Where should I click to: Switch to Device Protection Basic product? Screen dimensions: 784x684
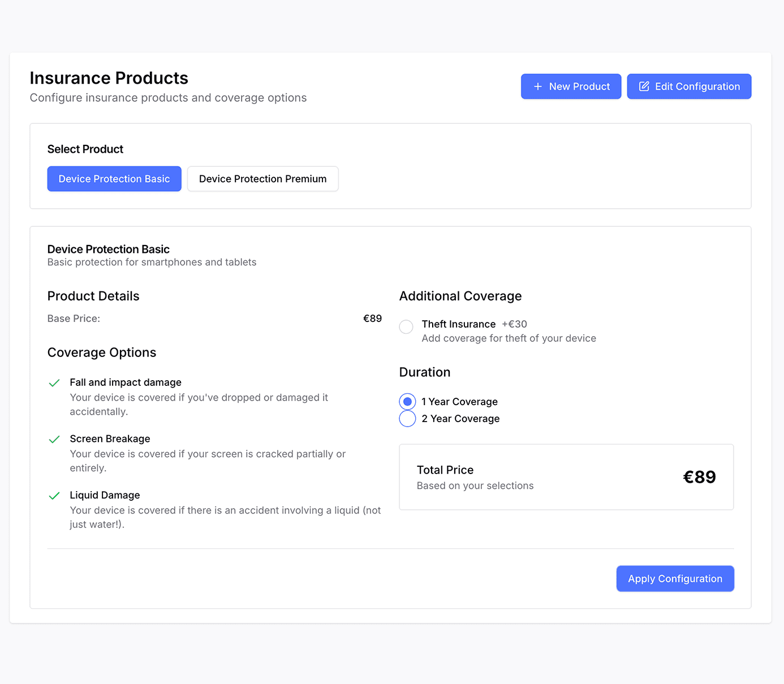114,179
